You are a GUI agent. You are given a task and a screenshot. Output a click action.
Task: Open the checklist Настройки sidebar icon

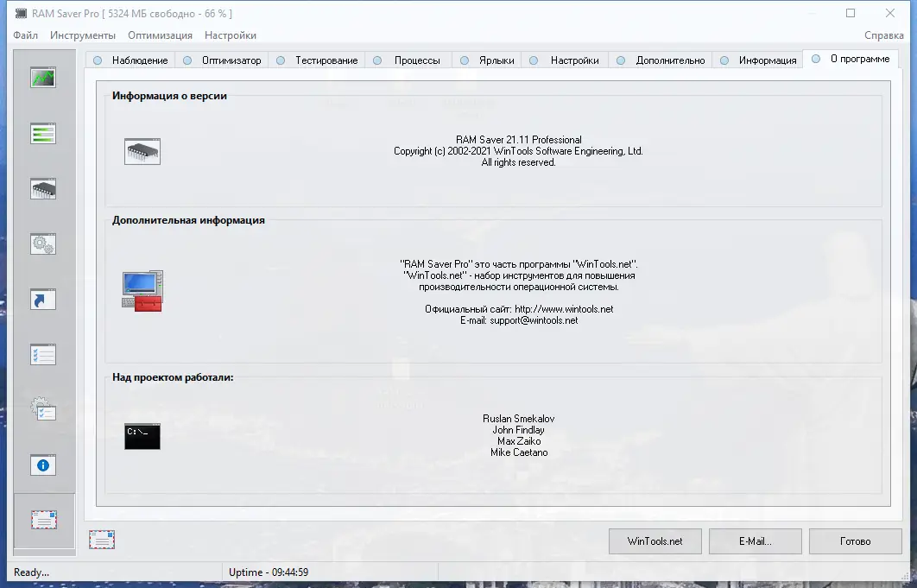point(43,354)
